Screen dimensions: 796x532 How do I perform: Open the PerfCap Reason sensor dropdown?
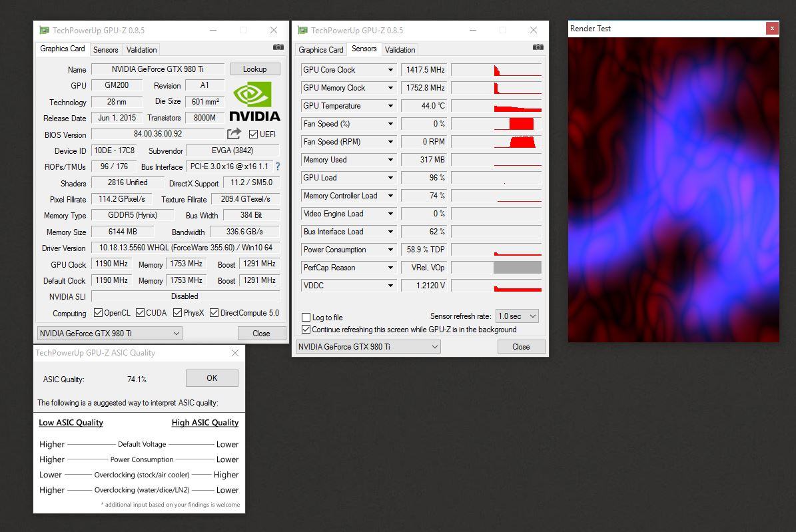pyautogui.click(x=390, y=268)
